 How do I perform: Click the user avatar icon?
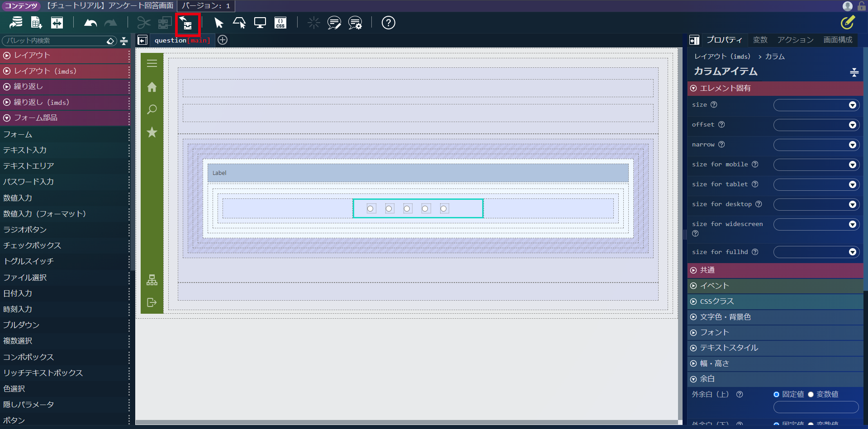[x=848, y=6]
